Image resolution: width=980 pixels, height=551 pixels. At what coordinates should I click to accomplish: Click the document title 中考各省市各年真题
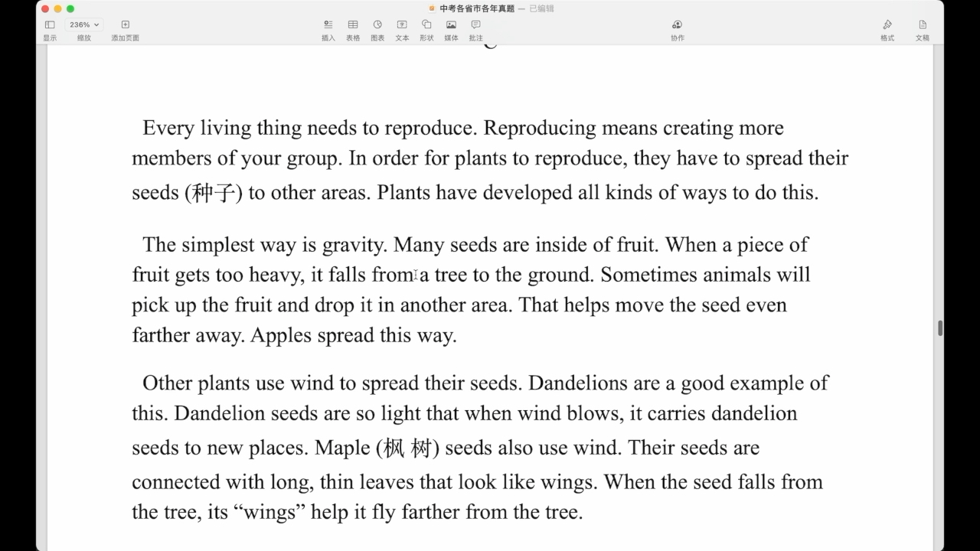tap(476, 8)
